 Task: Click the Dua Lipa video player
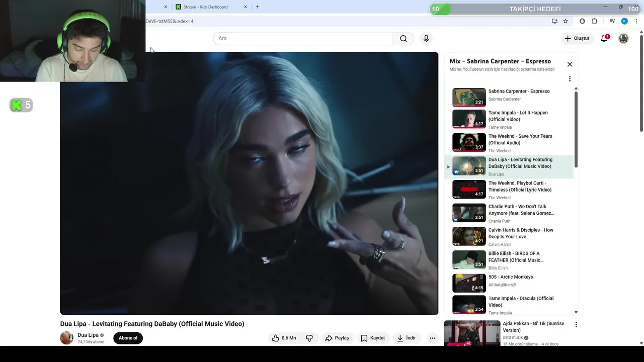click(x=249, y=184)
